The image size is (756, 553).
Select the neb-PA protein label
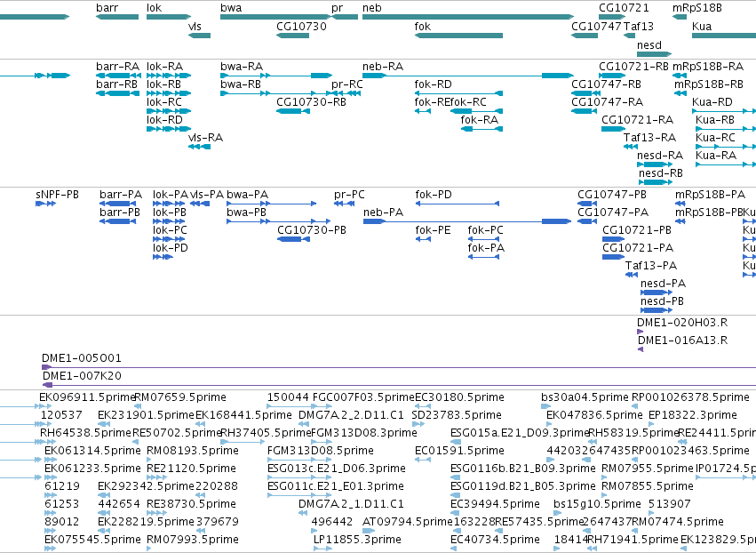tap(383, 212)
